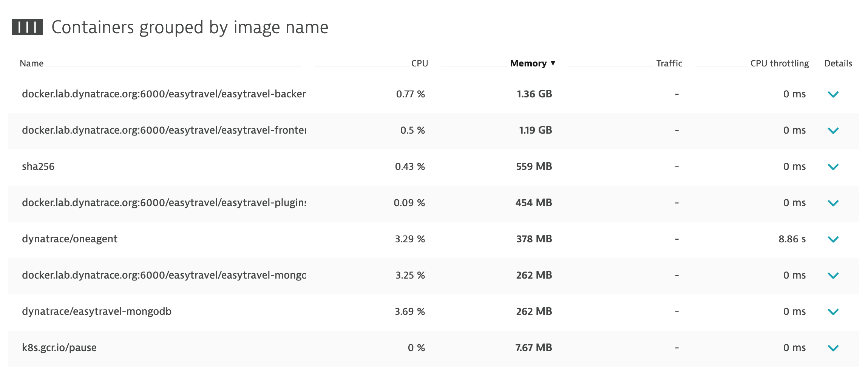The width and height of the screenshot is (868, 379).
Task: Expand the sha256 row details chevron
Action: (x=833, y=167)
